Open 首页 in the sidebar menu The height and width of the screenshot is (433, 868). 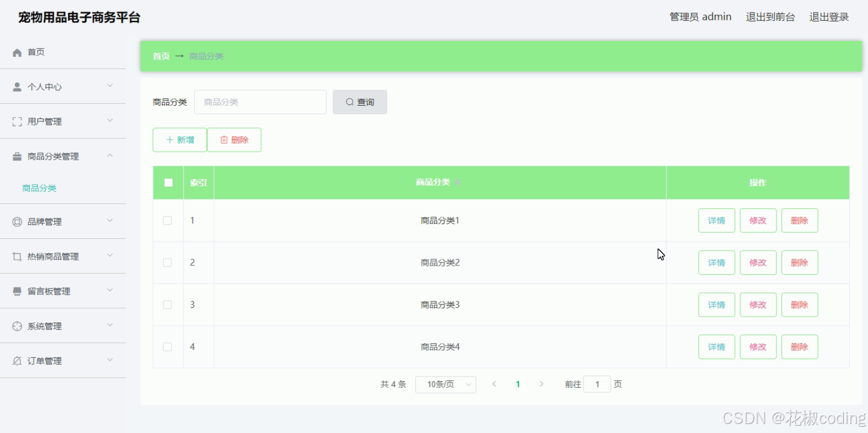pyautogui.click(x=63, y=53)
